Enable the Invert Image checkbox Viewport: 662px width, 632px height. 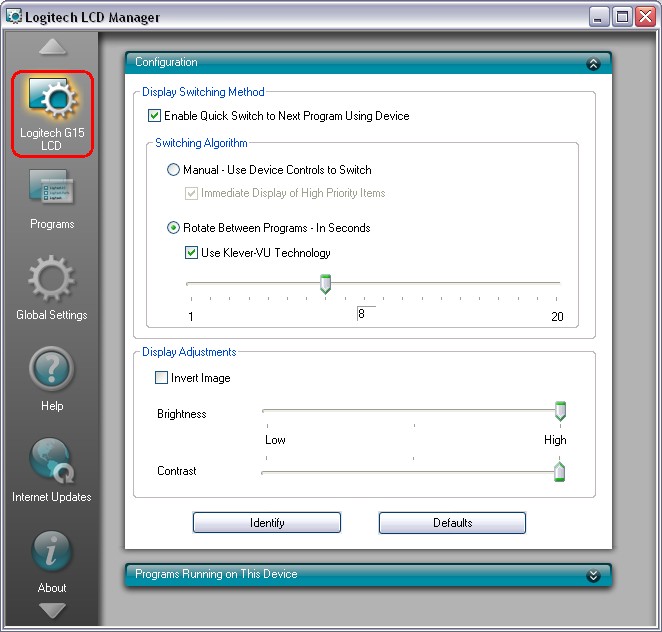161,377
